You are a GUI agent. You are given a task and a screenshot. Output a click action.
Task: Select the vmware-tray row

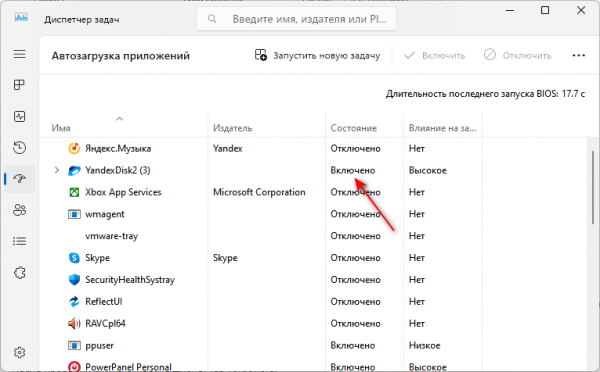pos(313,236)
